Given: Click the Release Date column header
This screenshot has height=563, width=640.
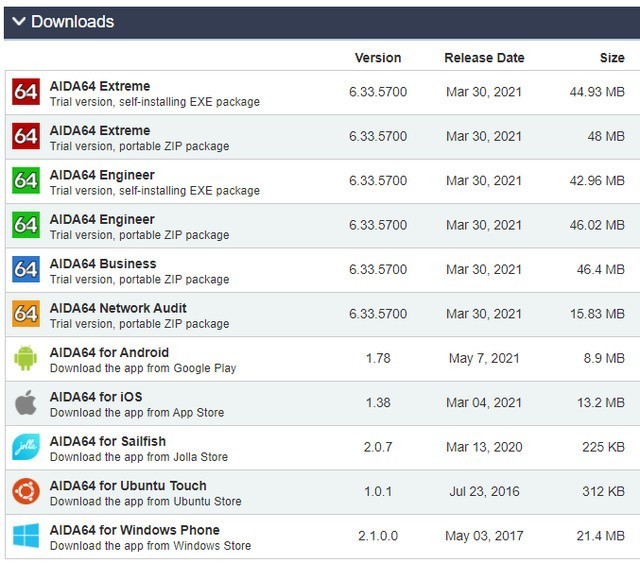Looking at the screenshot, I should tap(484, 58).
